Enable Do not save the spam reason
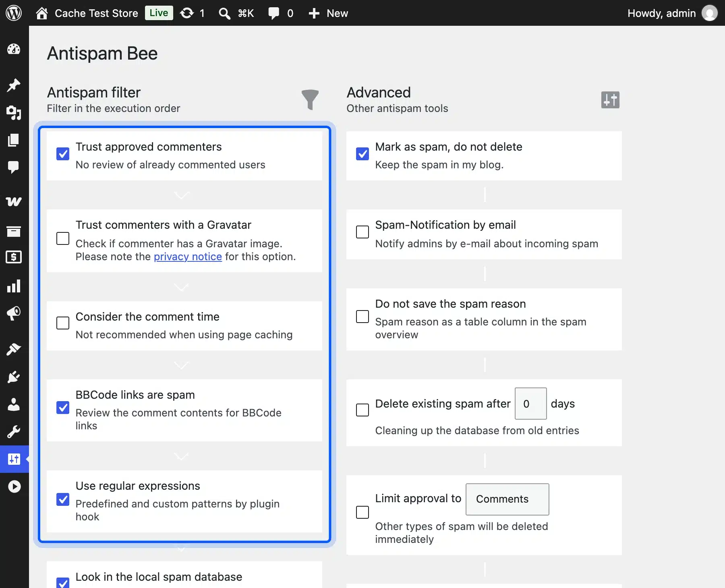 tap(362, 317)
